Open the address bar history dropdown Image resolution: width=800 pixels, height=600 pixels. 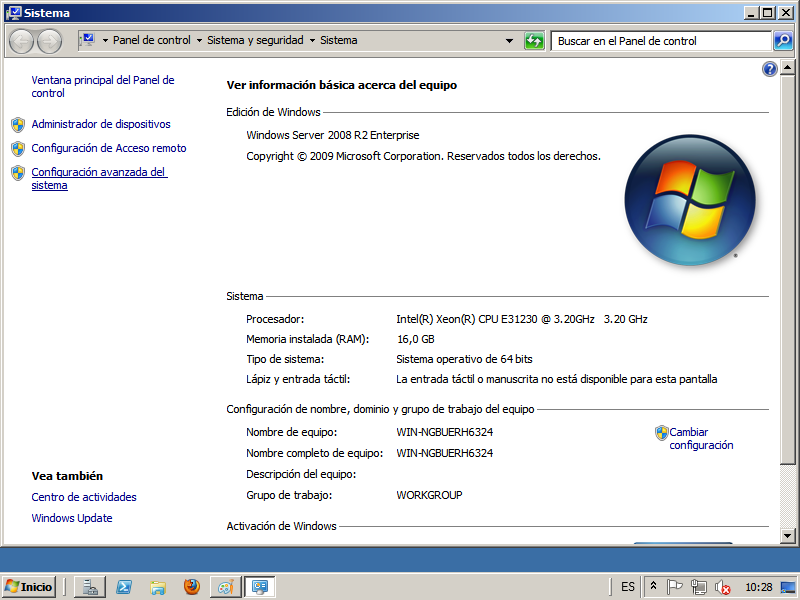509,41
